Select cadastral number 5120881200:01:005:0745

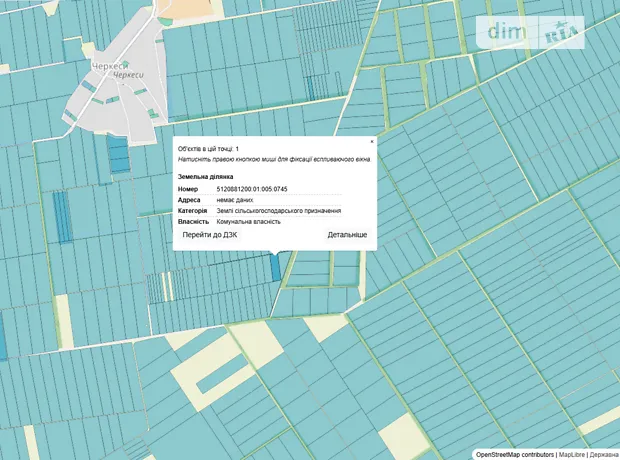tap(251, 189)
